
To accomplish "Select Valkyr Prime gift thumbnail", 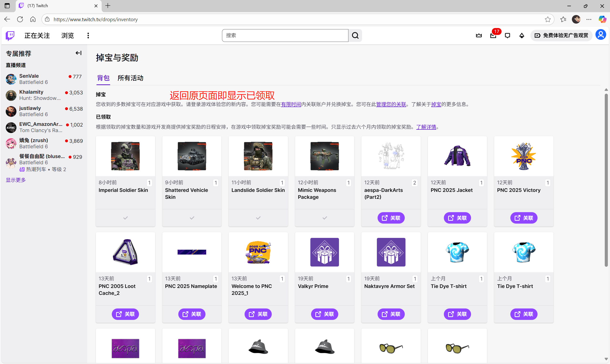I will pos(324,252).
